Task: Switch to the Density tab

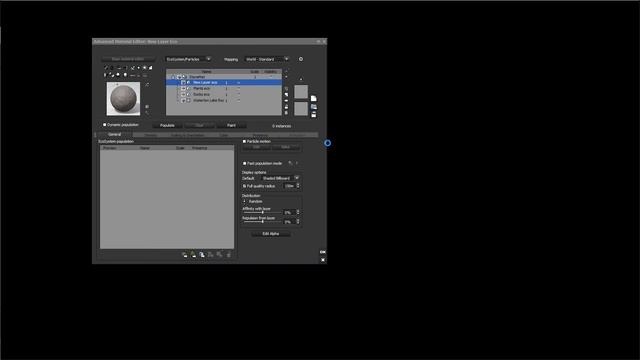Action: (x=151, y=135)
